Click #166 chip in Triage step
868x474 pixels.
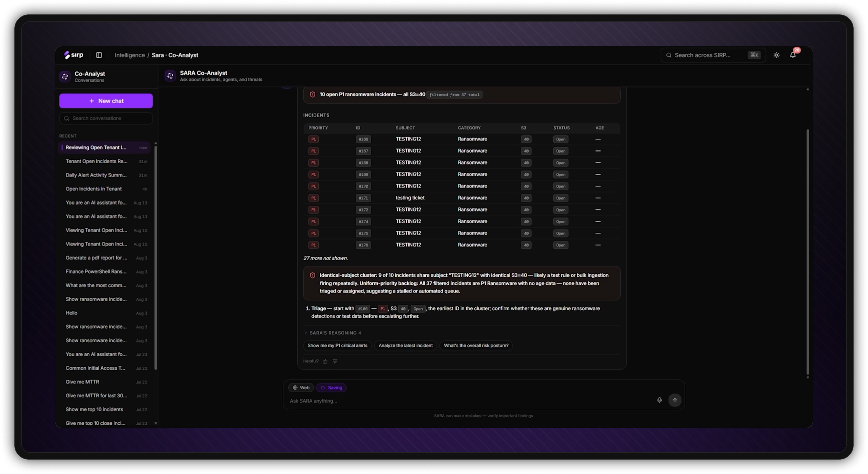362,309
